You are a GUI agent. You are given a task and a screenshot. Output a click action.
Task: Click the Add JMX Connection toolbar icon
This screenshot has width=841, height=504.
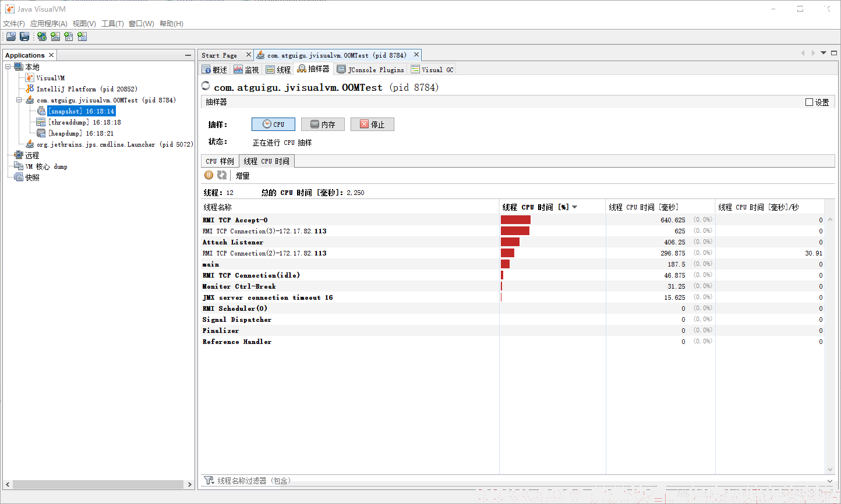[55, 36]
